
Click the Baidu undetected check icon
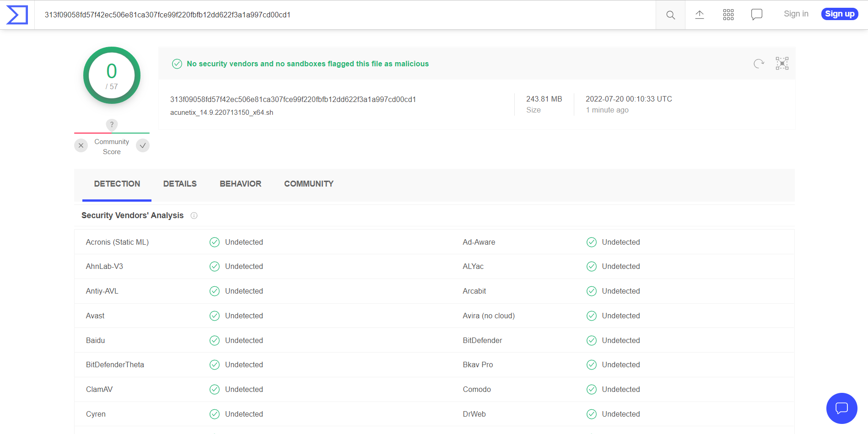click(215, 340)
